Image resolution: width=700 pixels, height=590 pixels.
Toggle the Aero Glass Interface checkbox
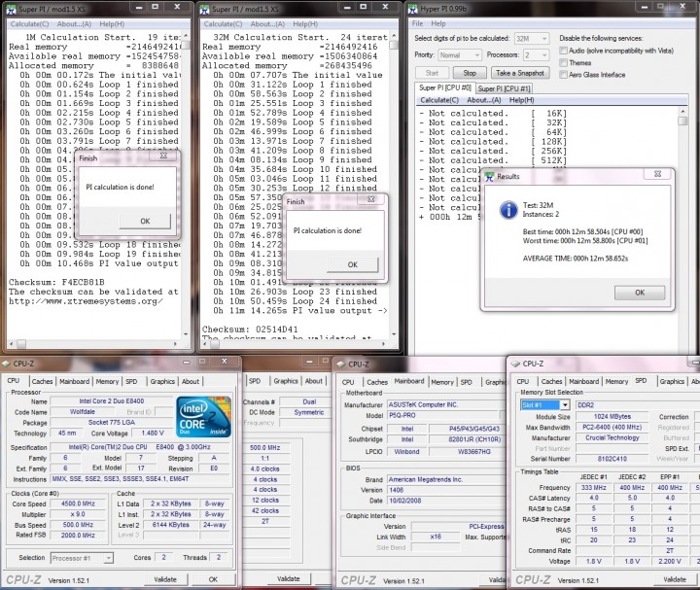pyautogui.click(x=563, y=75)
